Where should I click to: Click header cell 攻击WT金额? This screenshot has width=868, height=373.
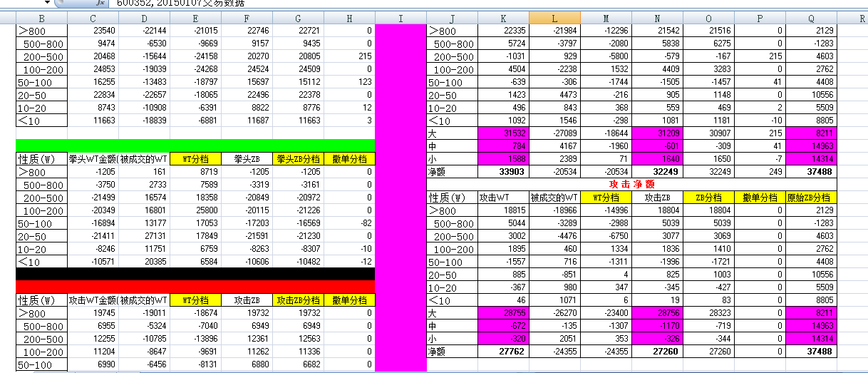tap(93, 300)
